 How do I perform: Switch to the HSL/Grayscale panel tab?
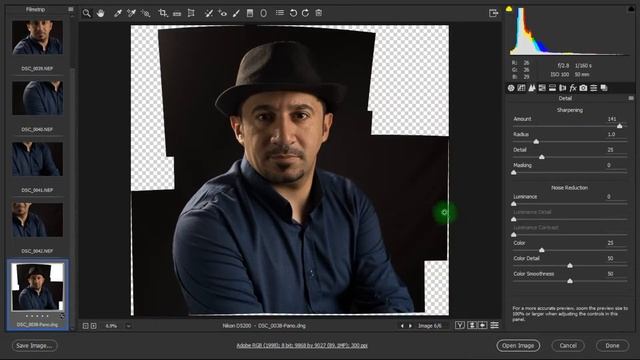(x=542, y=88)
